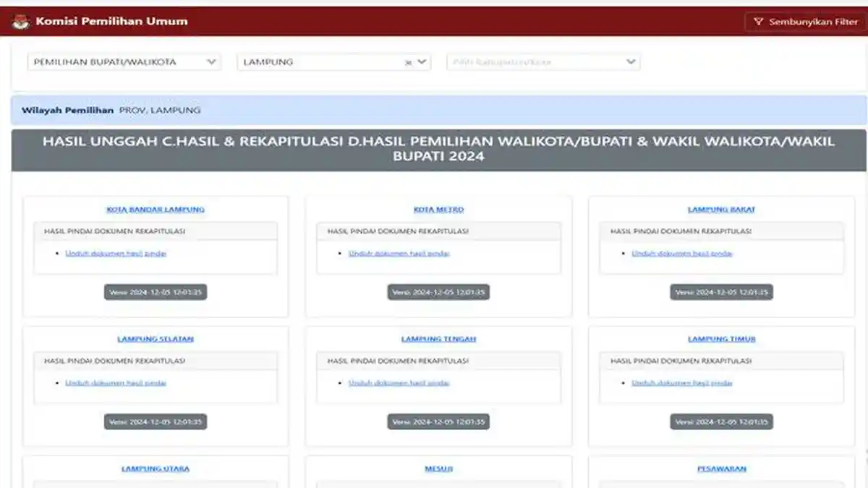Download scanned document for Kota Metro
868x488 pixels.
(x=399, y=254)
